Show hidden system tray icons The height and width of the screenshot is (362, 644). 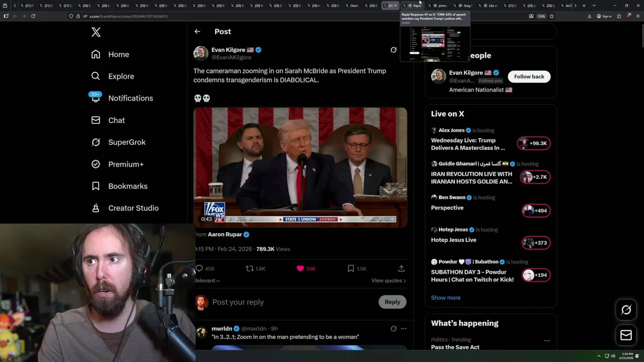(x=599, y=356)
